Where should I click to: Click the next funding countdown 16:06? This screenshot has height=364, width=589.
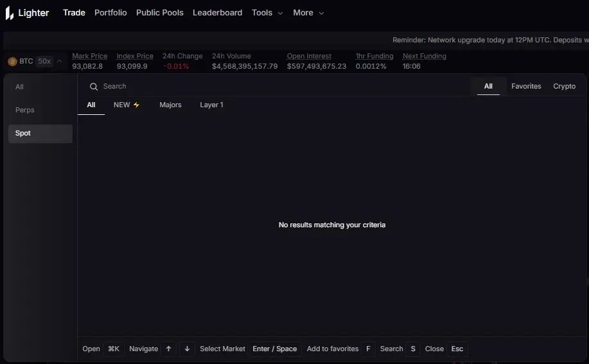(411, 66)
